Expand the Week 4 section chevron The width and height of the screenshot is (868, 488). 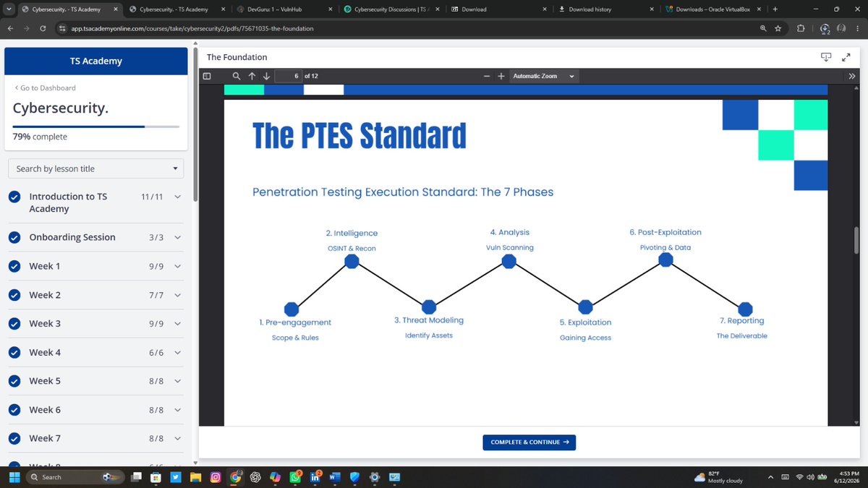coord(178,352)
